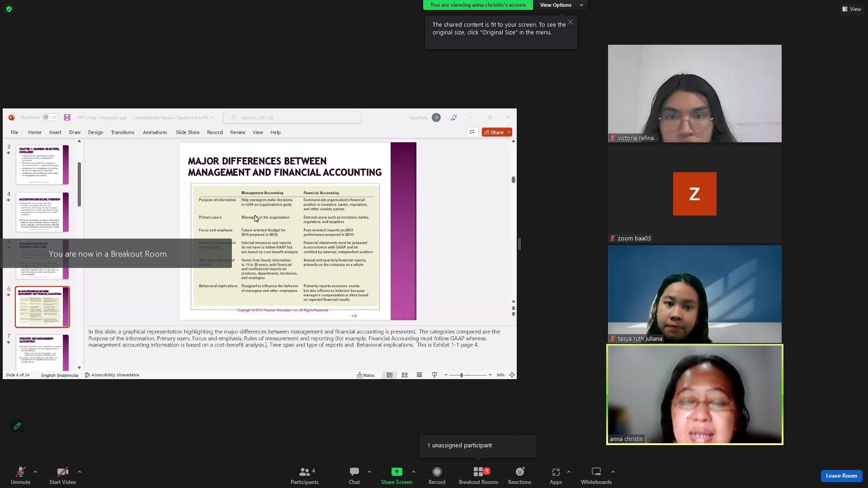Toggle the AutoSave switch
The height and width of the screenshot is (488, 868).
click(51, 117)
